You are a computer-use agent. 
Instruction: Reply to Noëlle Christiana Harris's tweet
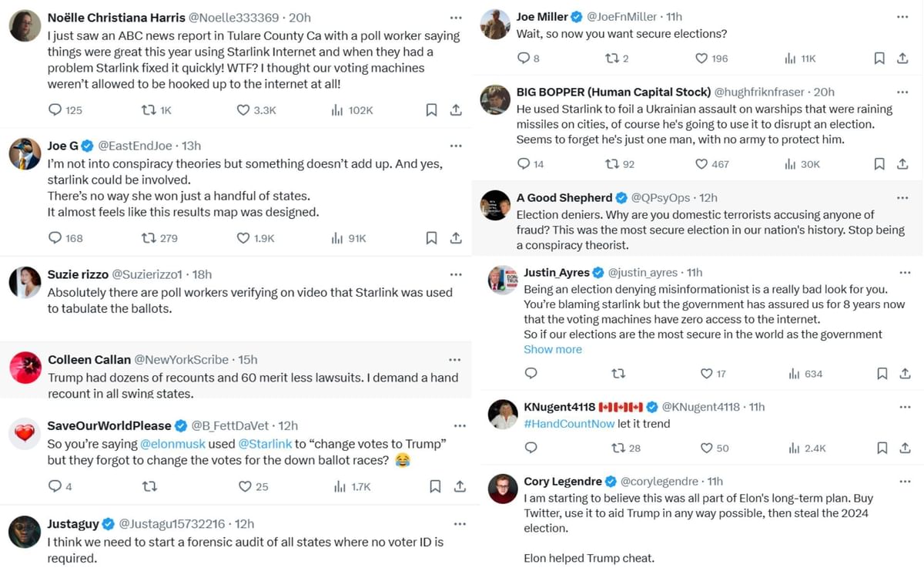54,109
